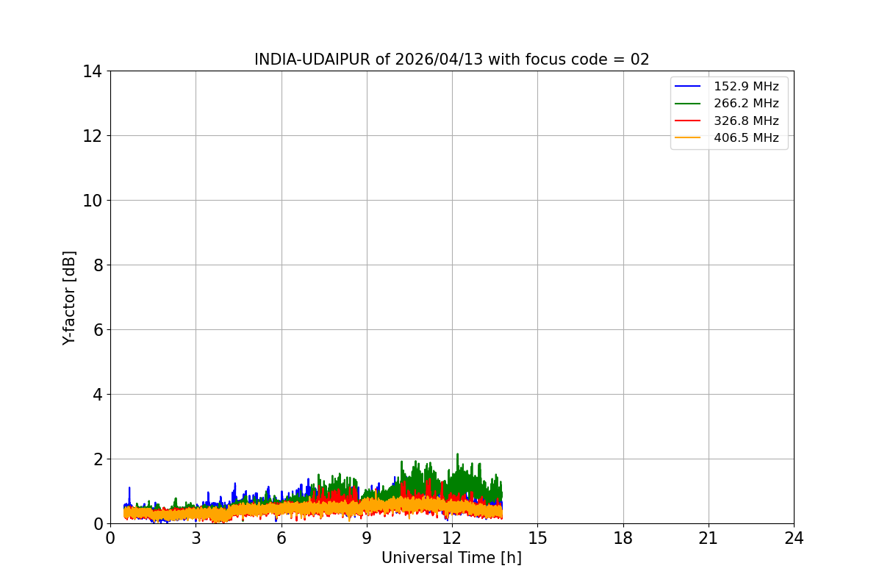
Task: Click x-axis tick label 18
Action: 623,538
